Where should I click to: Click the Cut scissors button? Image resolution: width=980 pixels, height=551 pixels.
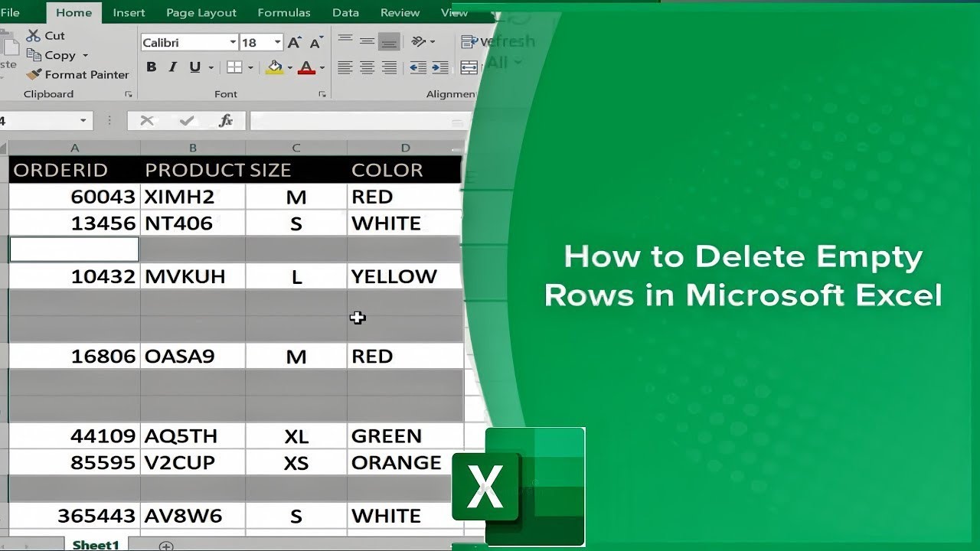pyautogui.click(x=45, y=35)
